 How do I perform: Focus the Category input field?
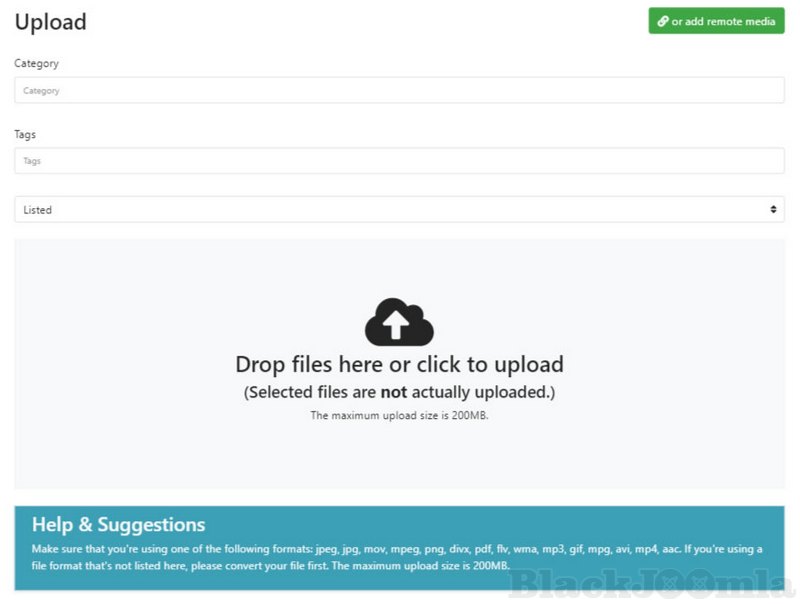399,90
